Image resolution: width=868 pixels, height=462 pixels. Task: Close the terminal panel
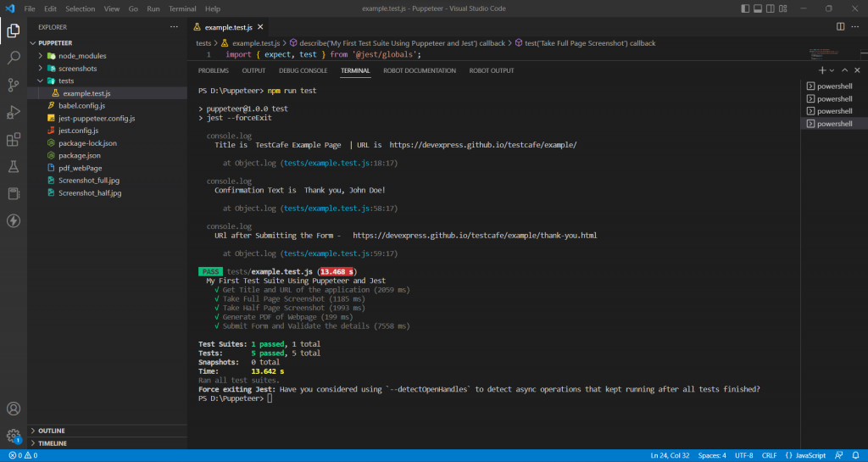857,70
